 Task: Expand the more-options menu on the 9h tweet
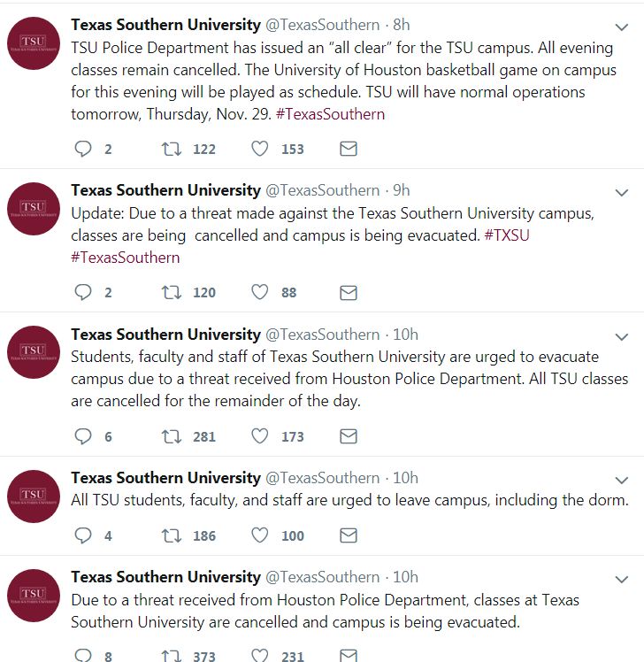622,193
